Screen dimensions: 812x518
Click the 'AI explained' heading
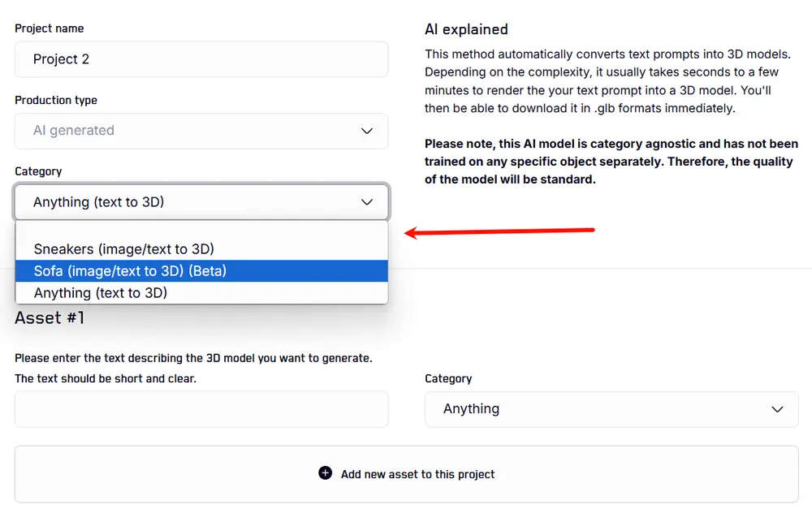tap(466, 29)
